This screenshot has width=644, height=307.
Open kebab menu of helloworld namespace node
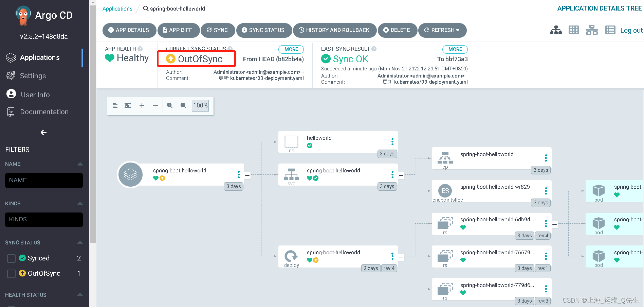coord(392,141)
